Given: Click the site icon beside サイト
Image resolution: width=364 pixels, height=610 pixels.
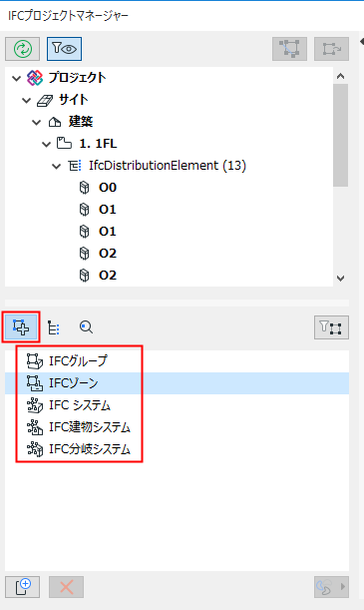Looking at the screenshot, I should pos(45,101).
